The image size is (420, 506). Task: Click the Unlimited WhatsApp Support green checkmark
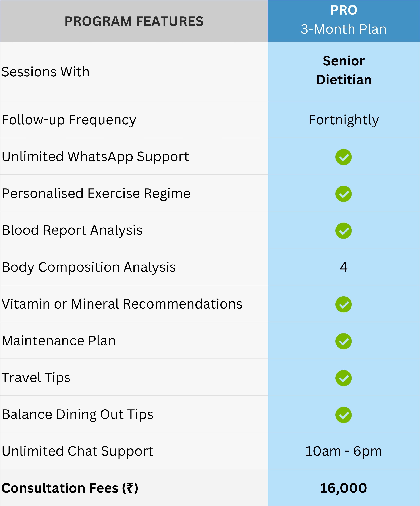[x=343, y=157]
